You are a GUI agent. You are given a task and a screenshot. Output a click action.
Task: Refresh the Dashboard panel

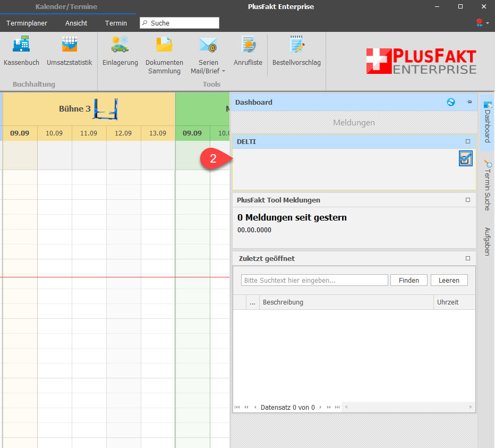[x=451, y=102]
